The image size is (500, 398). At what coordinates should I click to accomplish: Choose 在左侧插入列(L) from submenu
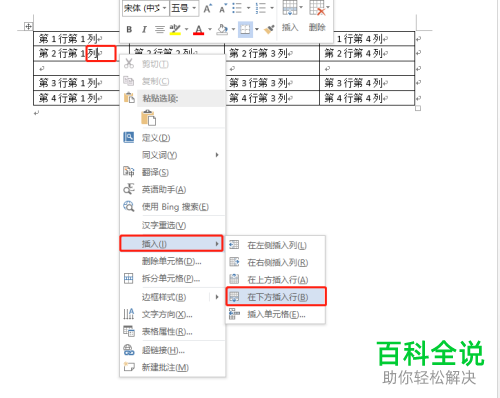click(276, 245)
